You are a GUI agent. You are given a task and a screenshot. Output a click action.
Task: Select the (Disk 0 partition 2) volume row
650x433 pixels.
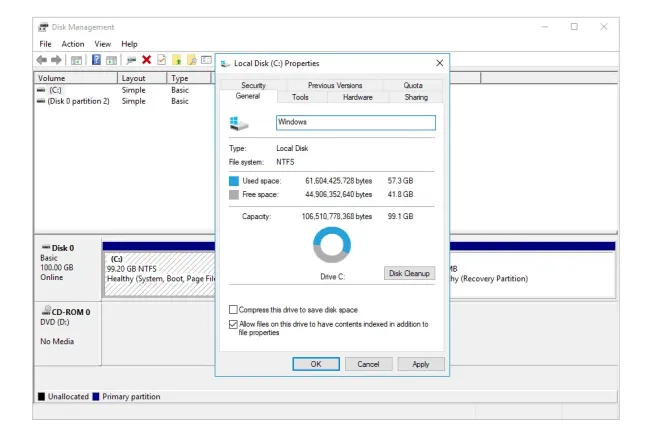pyautogui.click(x=78, y=101)
